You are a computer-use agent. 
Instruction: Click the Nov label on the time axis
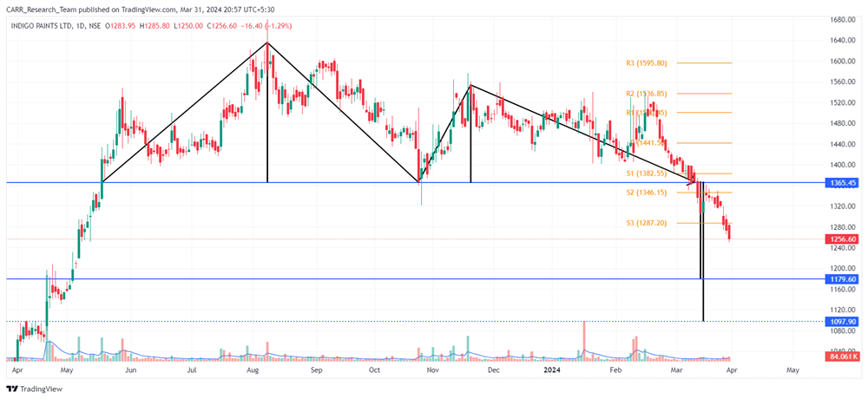[x=433, y=370]
